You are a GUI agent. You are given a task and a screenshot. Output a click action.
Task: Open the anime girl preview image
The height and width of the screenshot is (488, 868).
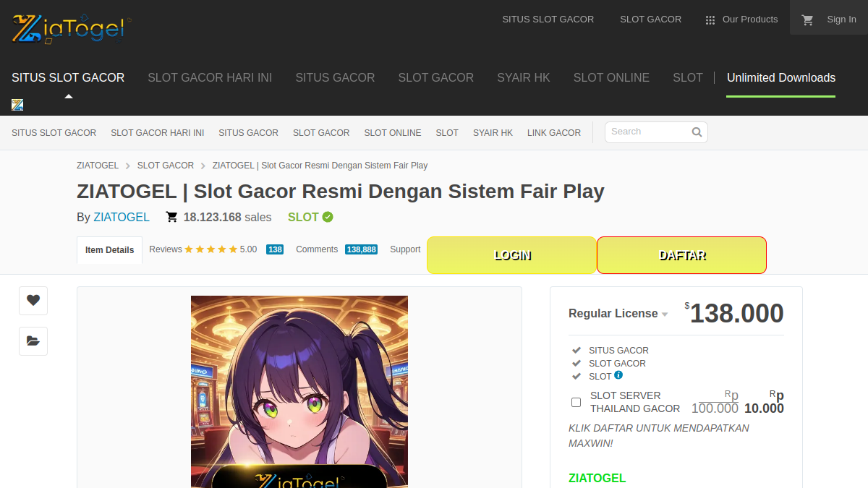(299, 391)
